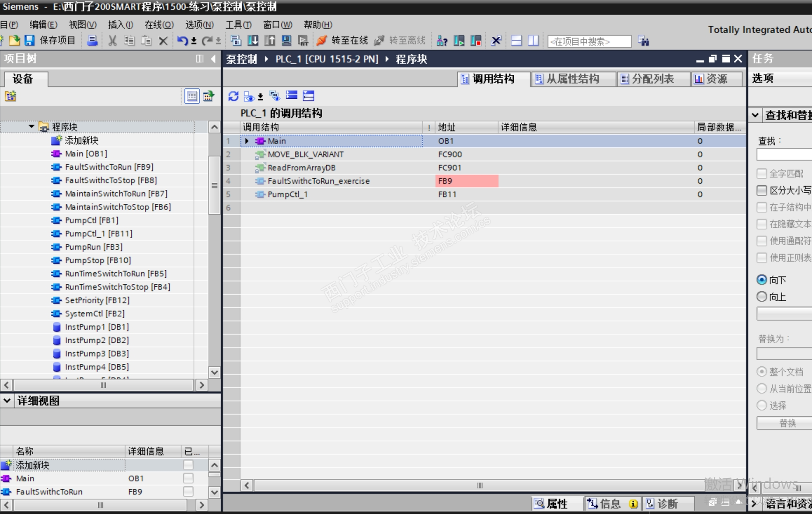Click the 保存项目 button label
The height and width of the screenshot is (514, 812).
coord(57,41)
